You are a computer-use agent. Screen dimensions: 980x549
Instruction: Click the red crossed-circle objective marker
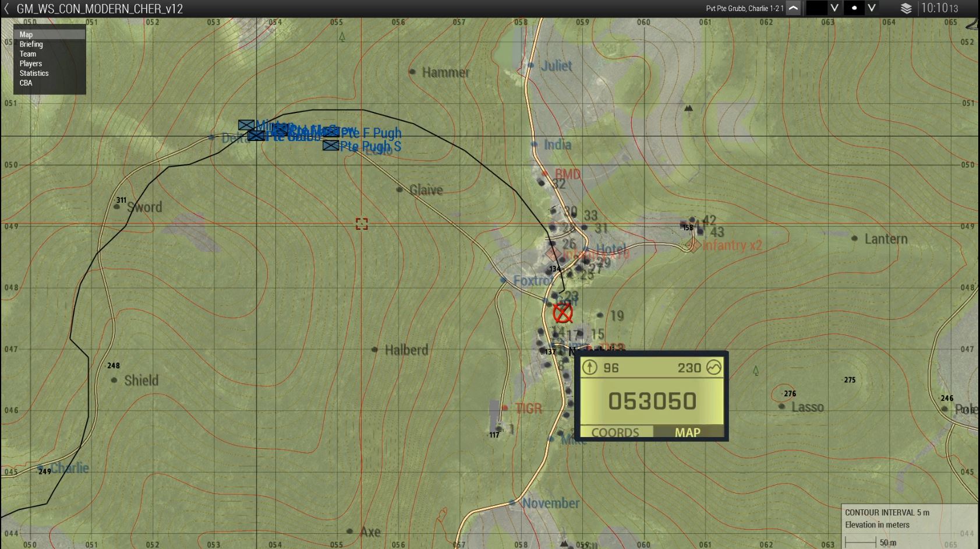pyautogui.click(x=562, y=313)
